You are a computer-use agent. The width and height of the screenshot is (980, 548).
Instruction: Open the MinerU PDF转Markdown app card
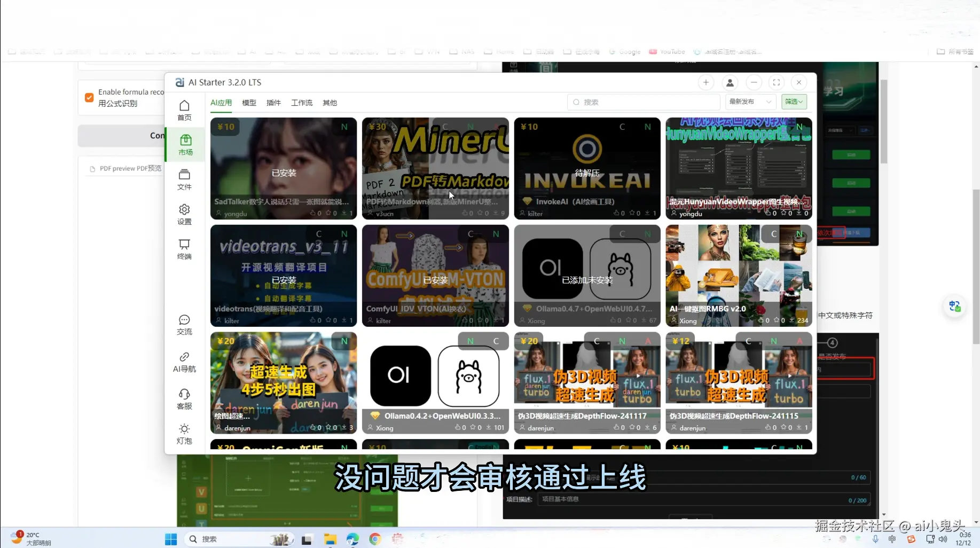tap(435, 168)
